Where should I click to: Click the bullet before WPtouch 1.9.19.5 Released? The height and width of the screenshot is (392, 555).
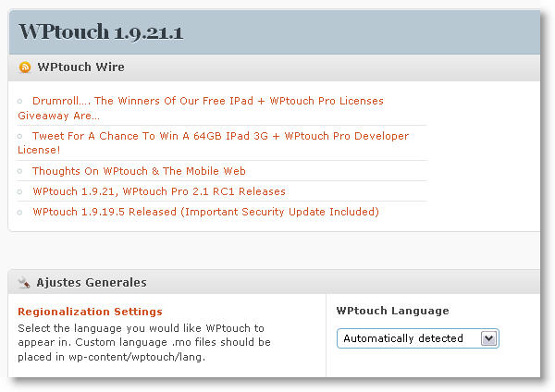click(20, 212)
